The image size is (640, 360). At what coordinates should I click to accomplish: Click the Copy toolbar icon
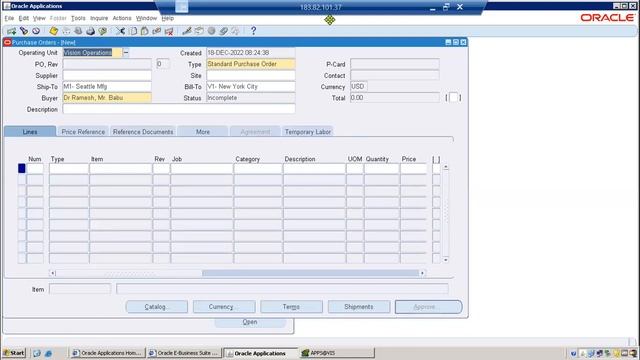[x=133, y=31]
